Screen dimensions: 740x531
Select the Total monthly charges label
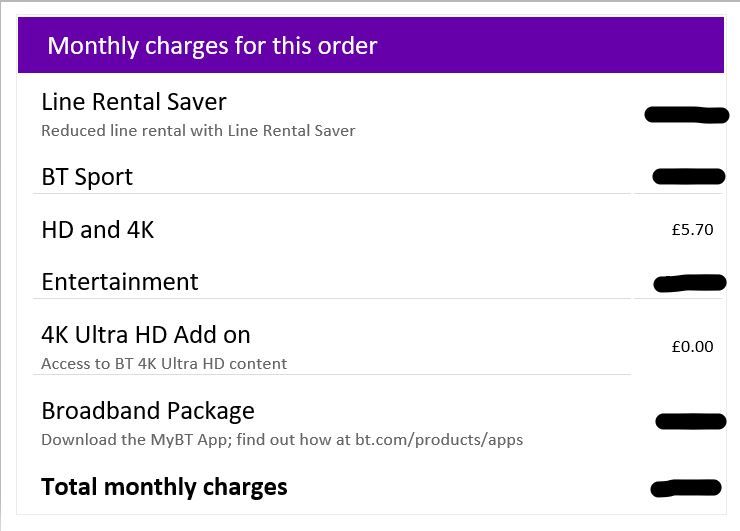pos(164,487)
